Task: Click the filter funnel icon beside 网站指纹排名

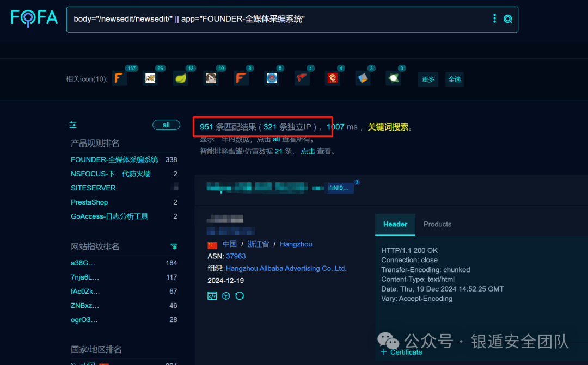Action: pos(174,246)
